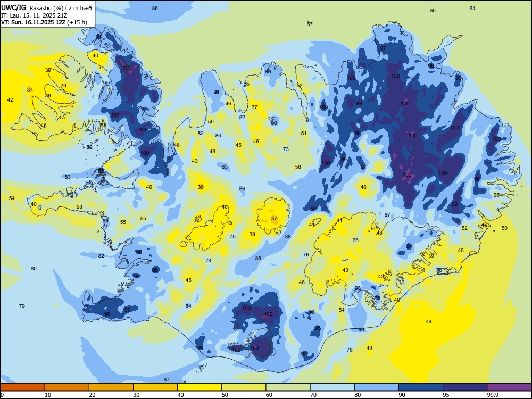
Task: Click the legend tick label '30'
Action: [136, 395]
